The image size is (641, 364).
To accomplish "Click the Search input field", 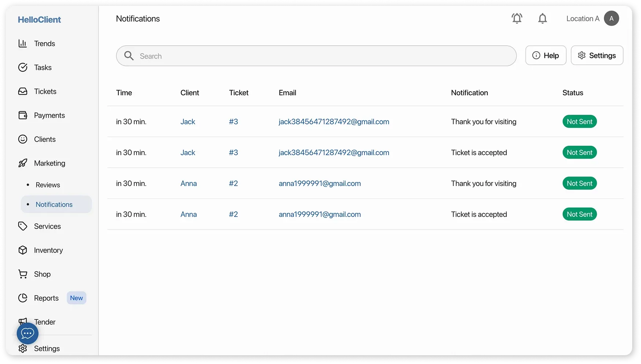I will coord(322,56).
